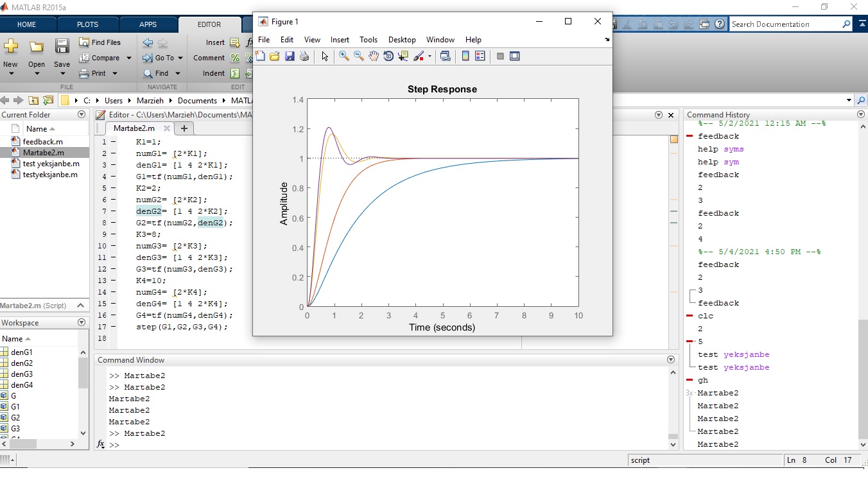
Task: Open the Compare dropdown arrow
Action: pos(128,58)
